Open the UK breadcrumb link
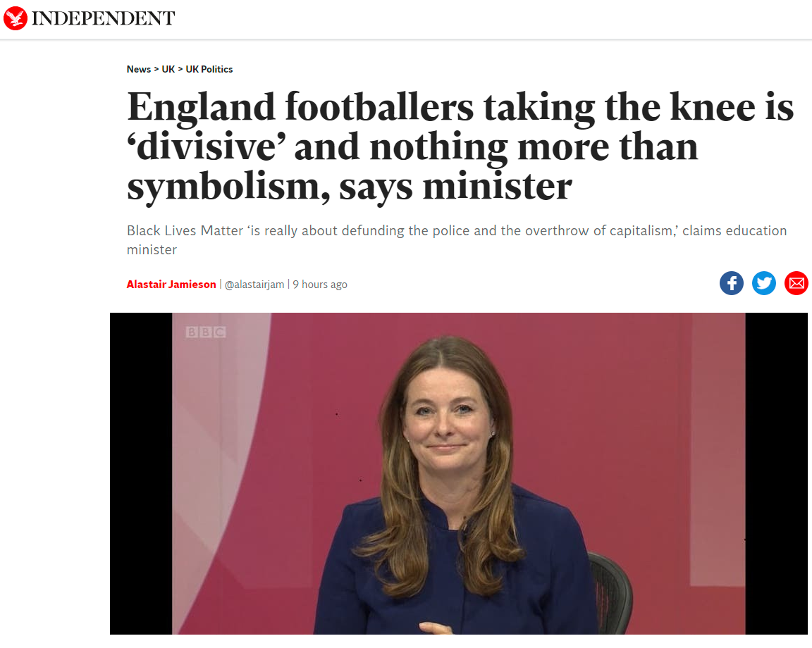Image resolution: width=812 pixels, height=648 pixels. (168, 69)
